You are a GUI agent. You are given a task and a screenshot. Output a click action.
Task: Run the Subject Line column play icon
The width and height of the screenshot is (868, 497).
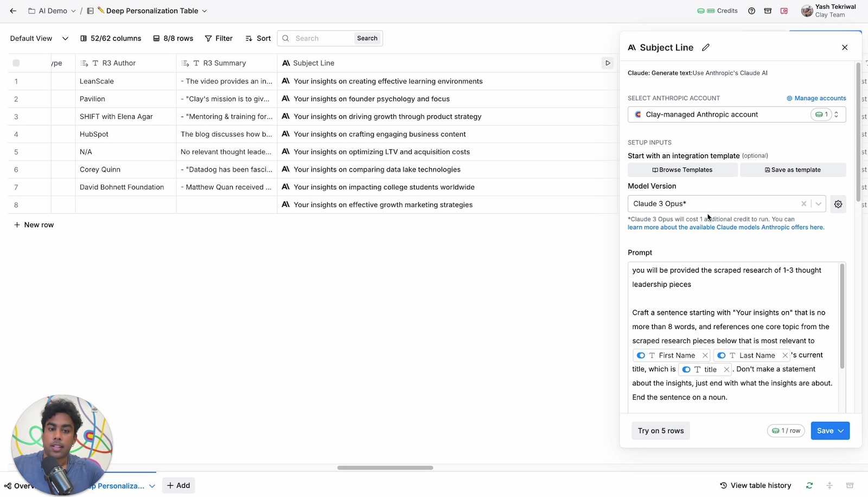[608, 63]
